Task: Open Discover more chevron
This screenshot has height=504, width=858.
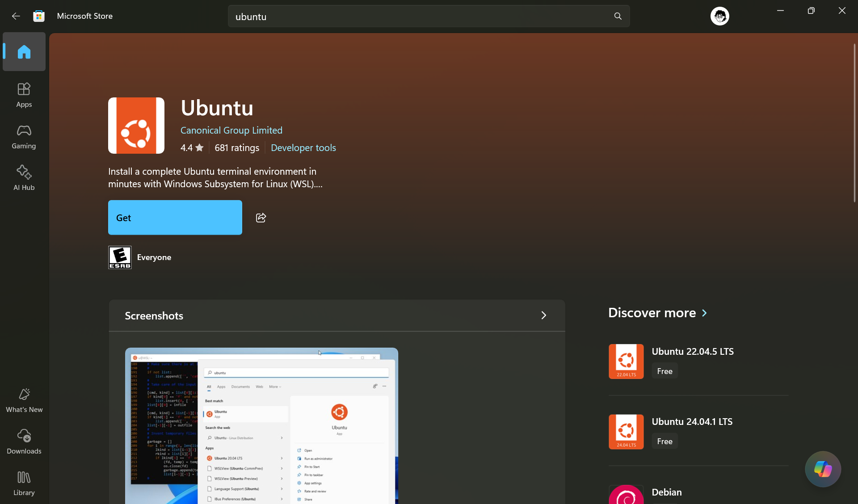Action: coord(705,313)
